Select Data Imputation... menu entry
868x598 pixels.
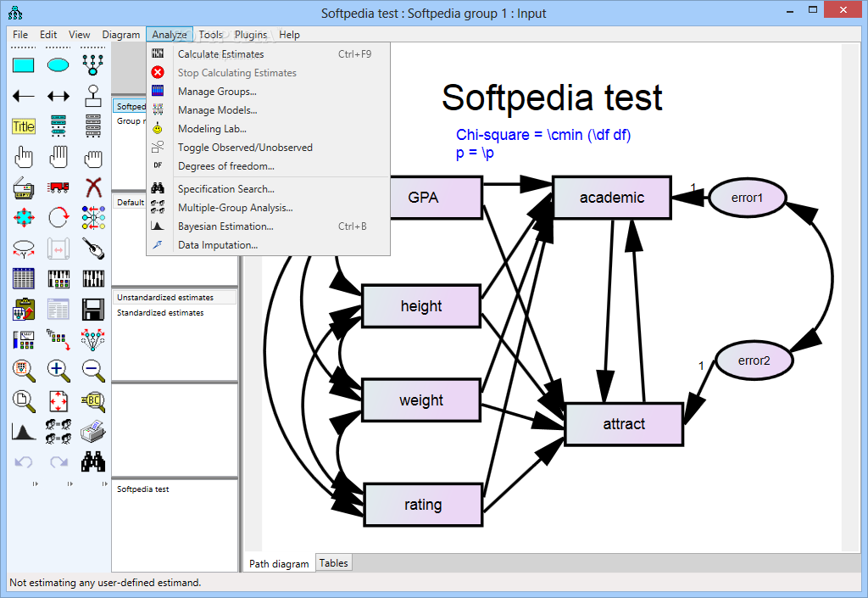pos(269,245)
